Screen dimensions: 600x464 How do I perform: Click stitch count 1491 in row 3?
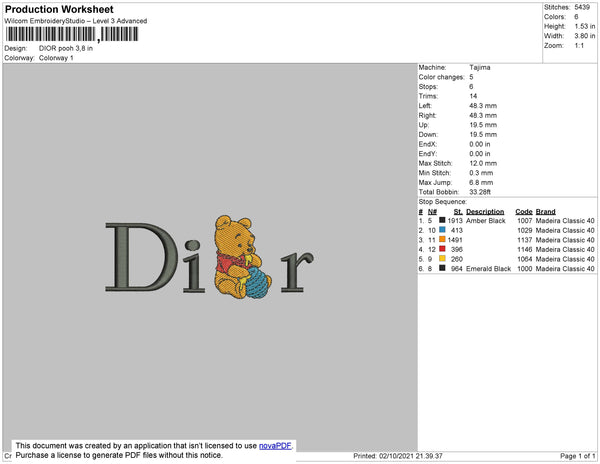455,240
